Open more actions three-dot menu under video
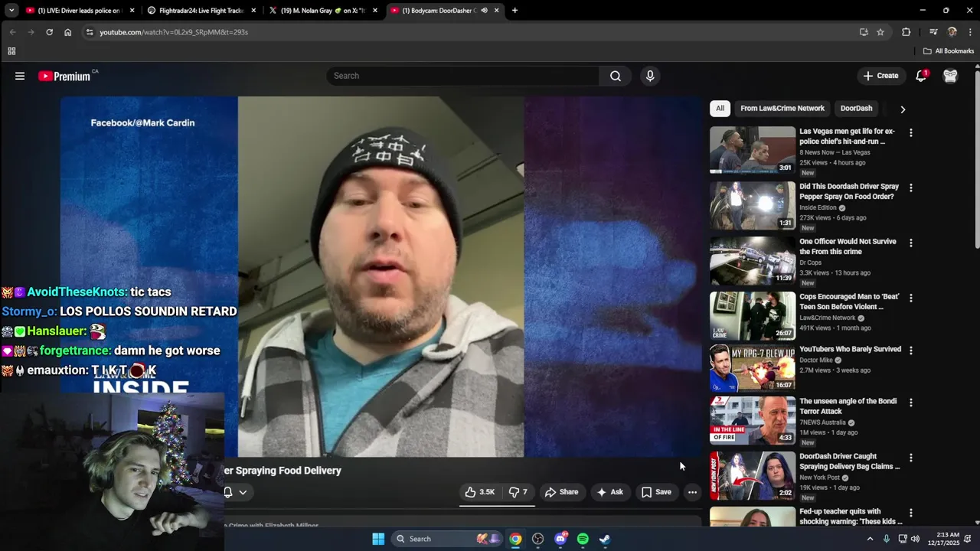This screenshot has height=551, width=980. [692, 492]
